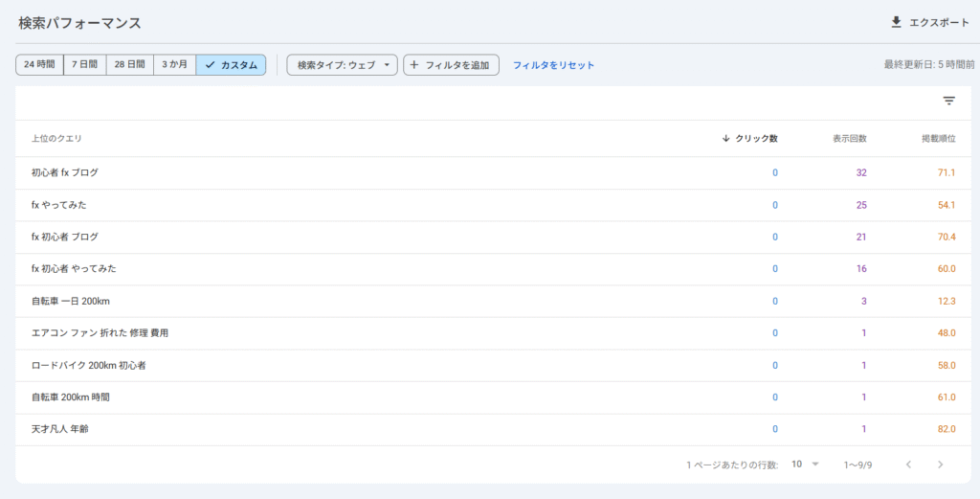The width and height of the screenshot is (980, 499).
Task: Click the エクスポート button label
Action: click(x=939, y=22)
